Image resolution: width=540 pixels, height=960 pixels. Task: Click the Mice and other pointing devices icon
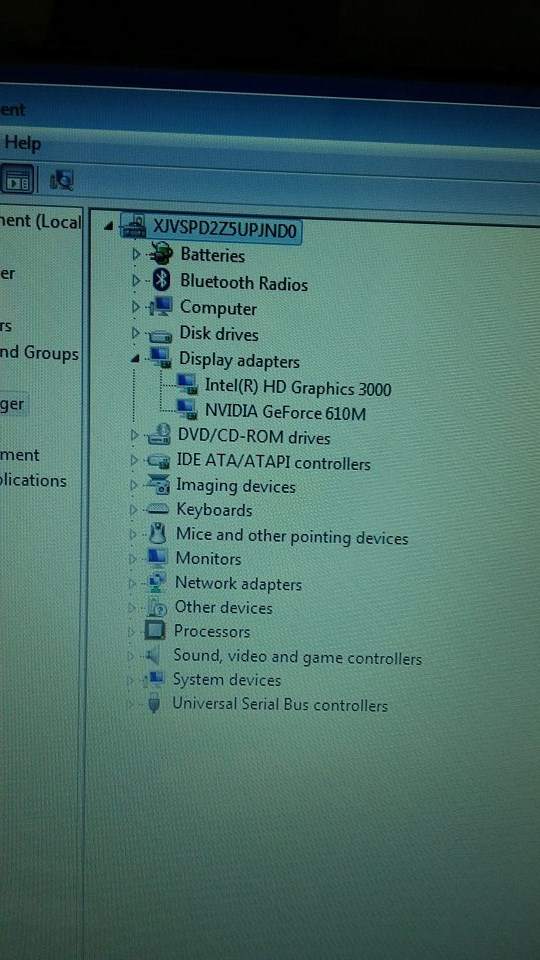tap(157, 533)
